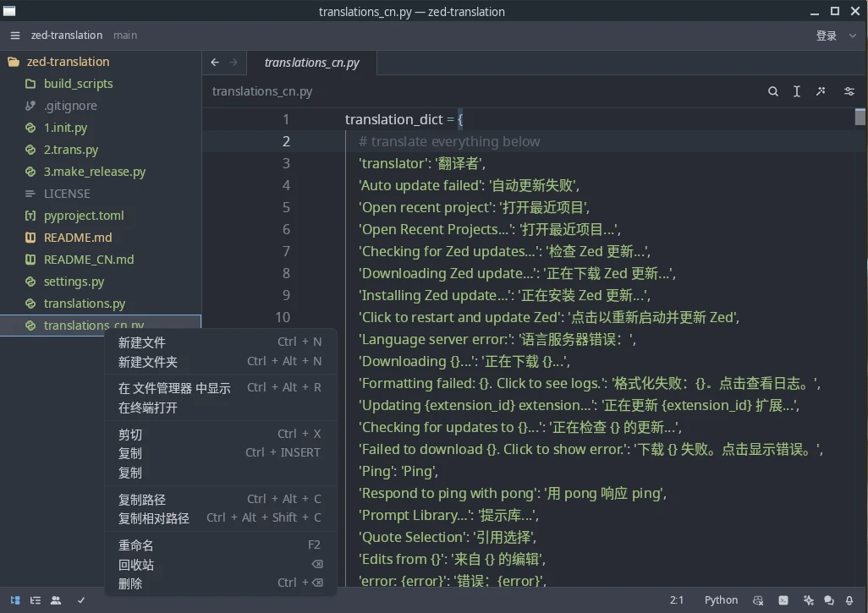Choose 回收站 from context menu
This screenshot has width=868, height=613.
[220, 565]
